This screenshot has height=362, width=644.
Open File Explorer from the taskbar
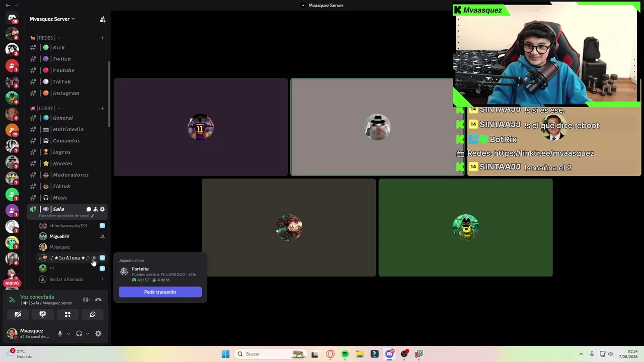click(x=360, y=354)
